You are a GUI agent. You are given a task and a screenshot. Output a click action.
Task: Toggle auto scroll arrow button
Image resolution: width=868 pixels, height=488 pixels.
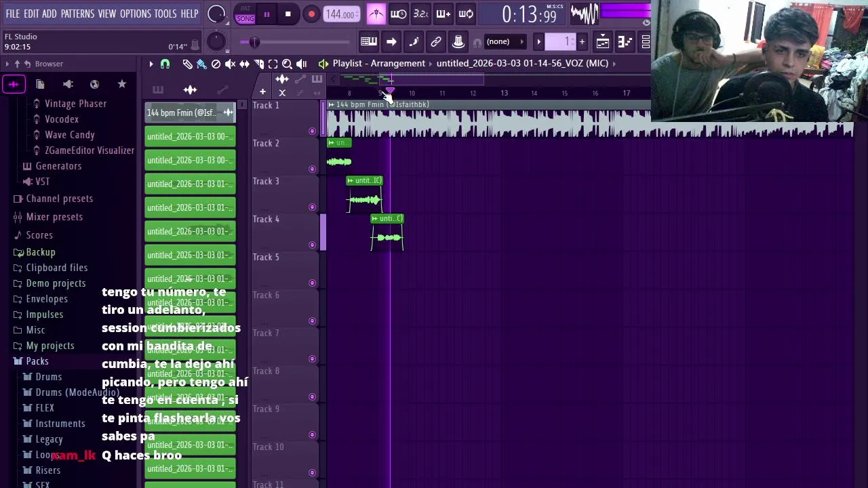tap(391, 42)
